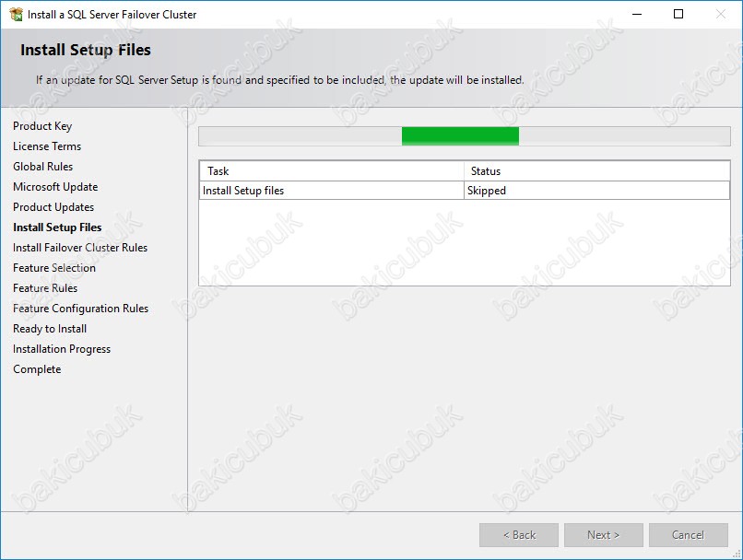Viewport: 743px width, 560px height.
Task: Go to the Global Rules step
Action: click(43, 167)
